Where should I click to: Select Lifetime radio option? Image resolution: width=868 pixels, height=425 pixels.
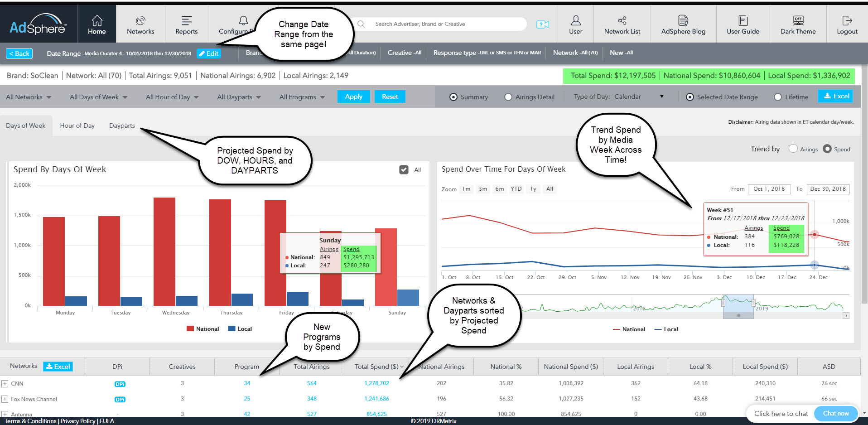coord(778,97)
